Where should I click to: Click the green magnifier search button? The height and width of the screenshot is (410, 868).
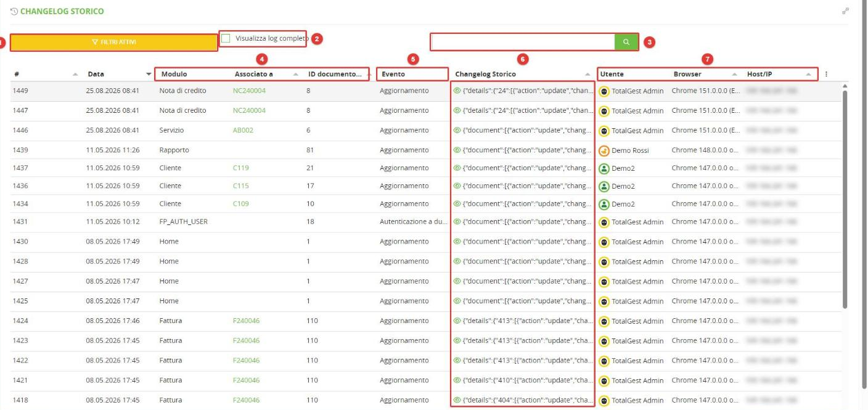pyautogui.click(x=626, y=42)
